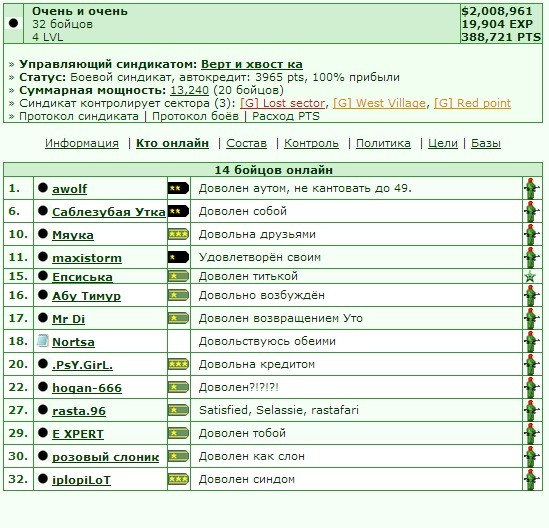This screenshot has height=528, width=549.
Task: Open Еписька player profile
Action: 82,277
